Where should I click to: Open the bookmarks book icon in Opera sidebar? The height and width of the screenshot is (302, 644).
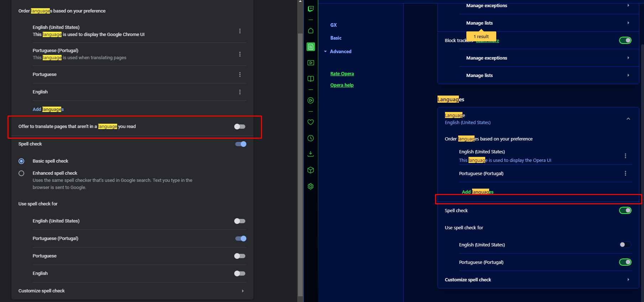coord(311,79)
